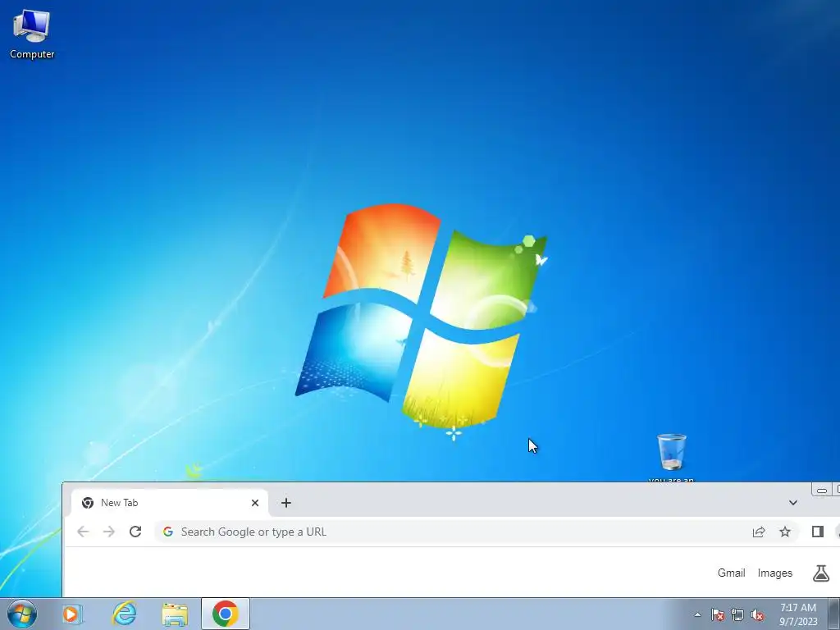Go back in Chrome
Viewport: 840px width, 630px height.
click(83, 532)
